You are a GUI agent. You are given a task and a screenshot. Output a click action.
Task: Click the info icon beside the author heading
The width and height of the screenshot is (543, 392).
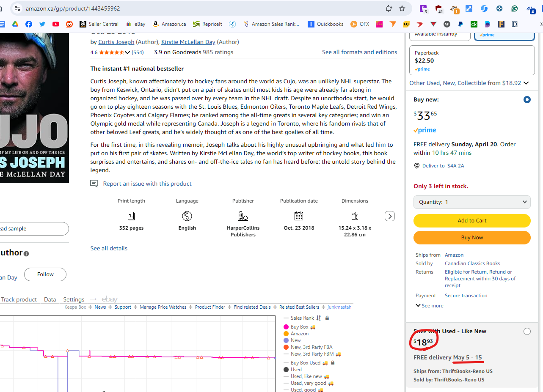tap(26, 254)
